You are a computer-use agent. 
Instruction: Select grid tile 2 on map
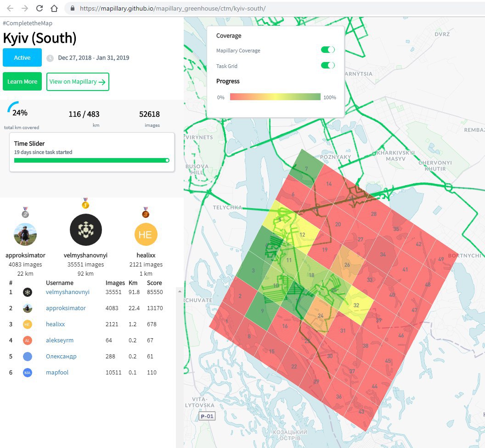pyautogui.click(x=240, y=296)
